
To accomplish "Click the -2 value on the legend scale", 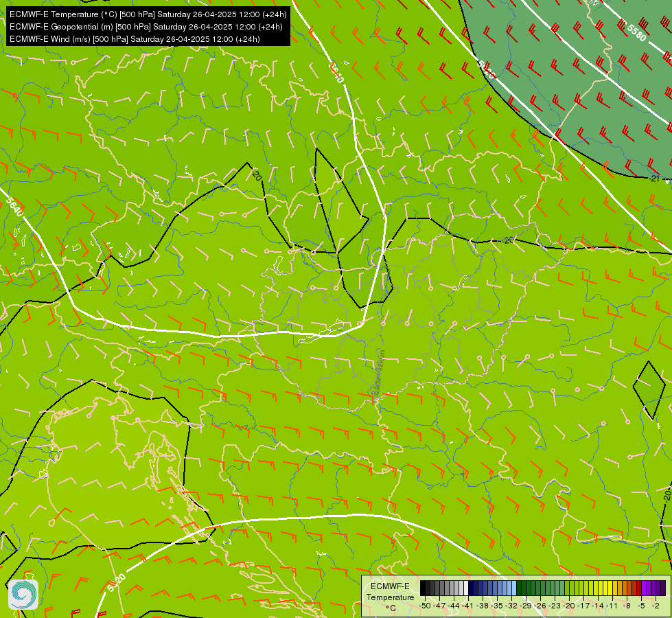I will [656, 606].
